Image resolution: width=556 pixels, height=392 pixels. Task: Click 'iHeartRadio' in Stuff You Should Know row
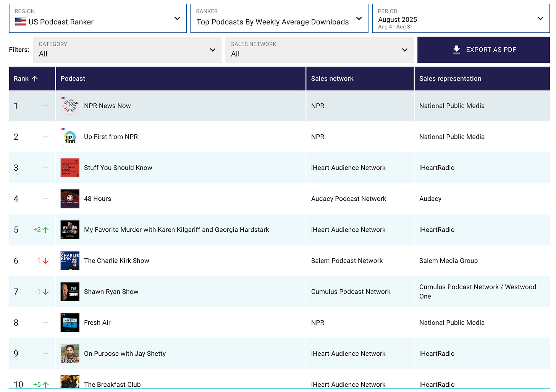437,168
